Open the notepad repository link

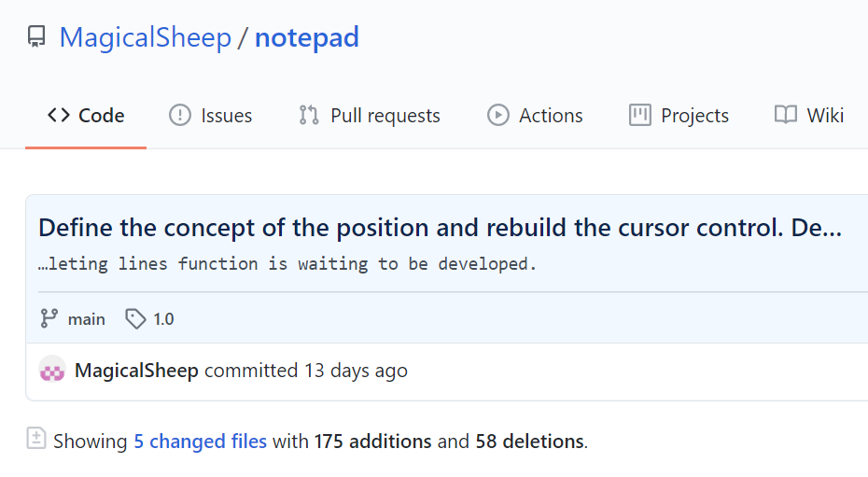tap(307, 37)
